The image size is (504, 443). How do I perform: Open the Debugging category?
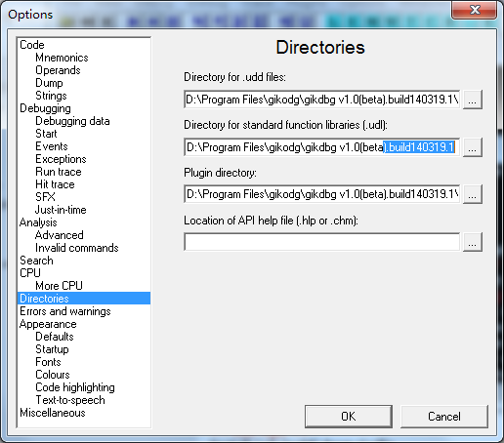[x=45, y=108]
